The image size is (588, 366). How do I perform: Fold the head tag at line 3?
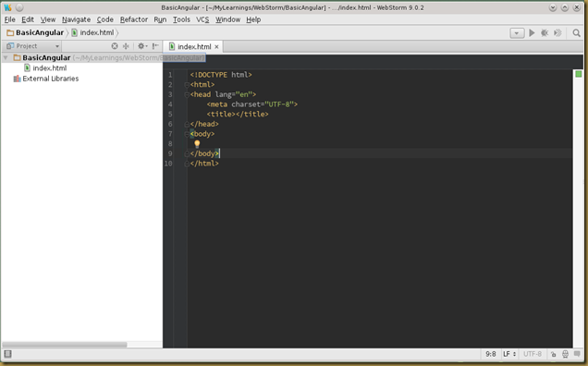point(187,94)
